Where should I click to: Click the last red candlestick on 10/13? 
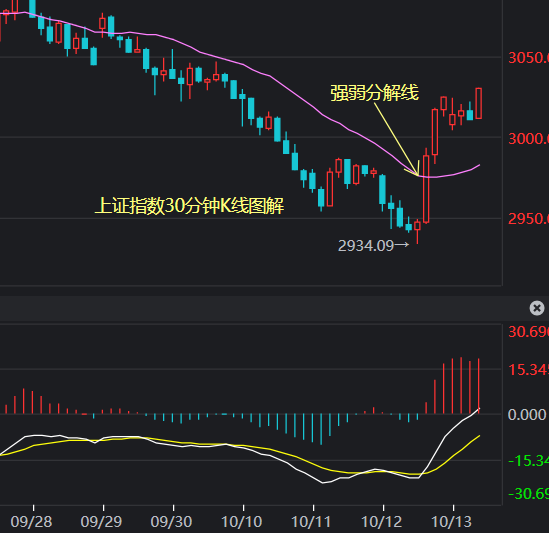pos(479,104)
